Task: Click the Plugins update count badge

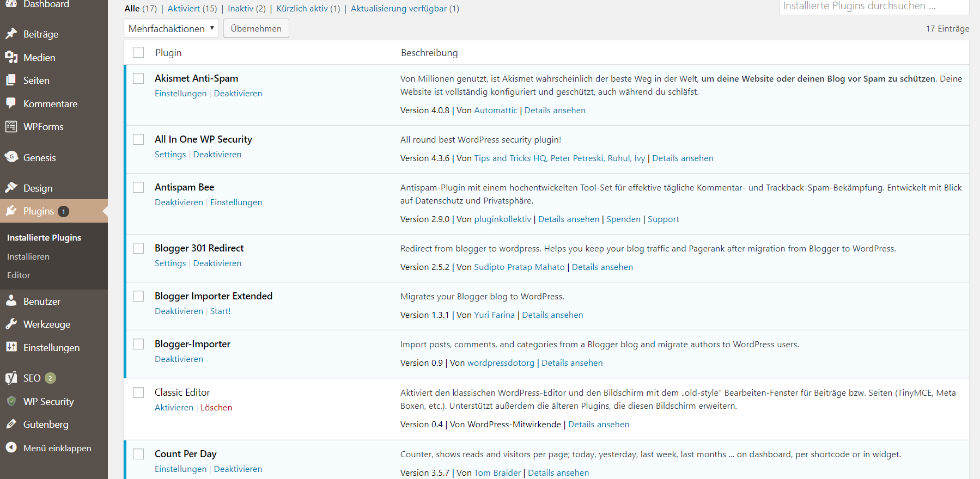Action: 63,211
